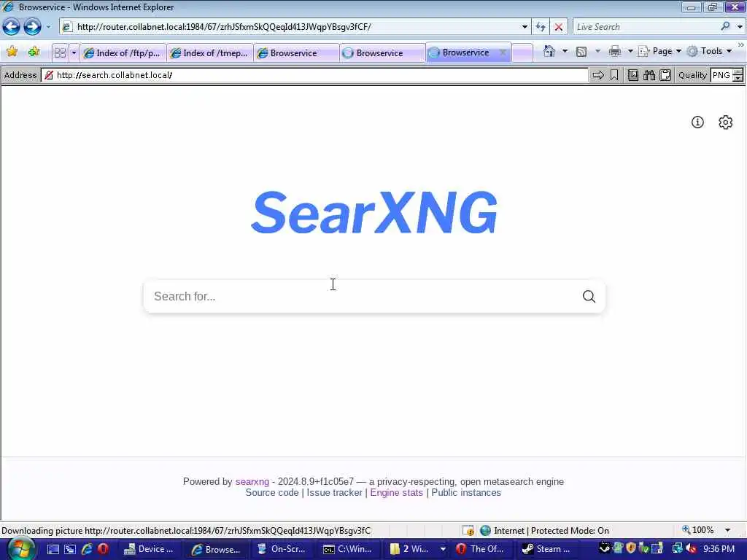Screen dimensions: 747x560
Task: Open the Page menu
Action: [x=659, y=51]
